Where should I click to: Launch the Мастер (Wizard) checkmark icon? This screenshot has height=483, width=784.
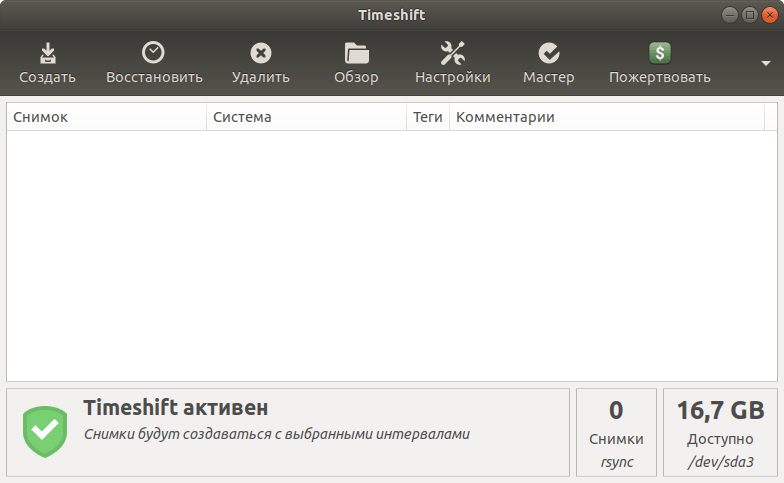548,53
